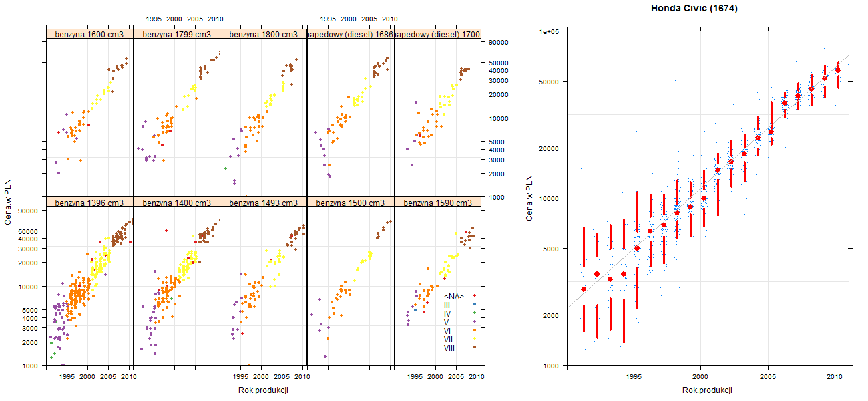Pick the red legend dot beside '<NA>'
This screenshot has width=868, height=401.
(474, 296)
